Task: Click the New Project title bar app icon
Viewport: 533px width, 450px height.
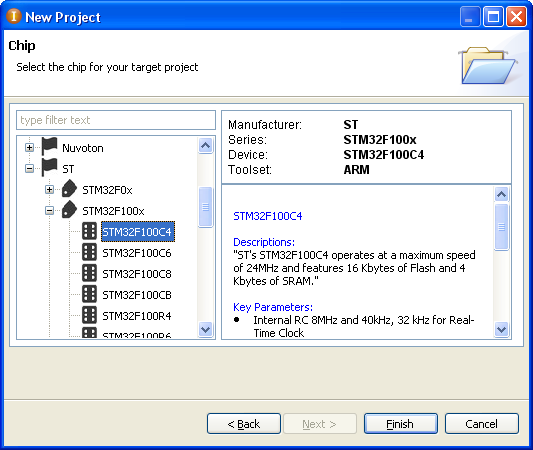Action: point(14,16)
